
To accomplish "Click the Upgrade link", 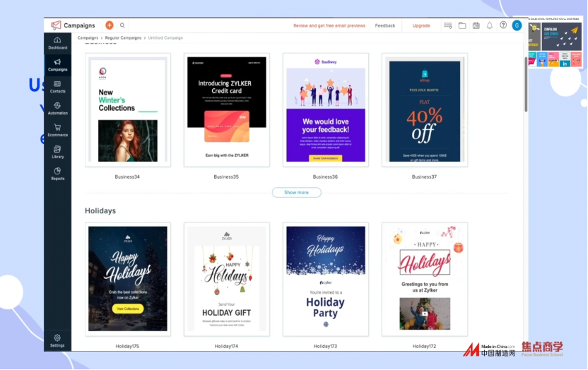I will coord(421,26).
